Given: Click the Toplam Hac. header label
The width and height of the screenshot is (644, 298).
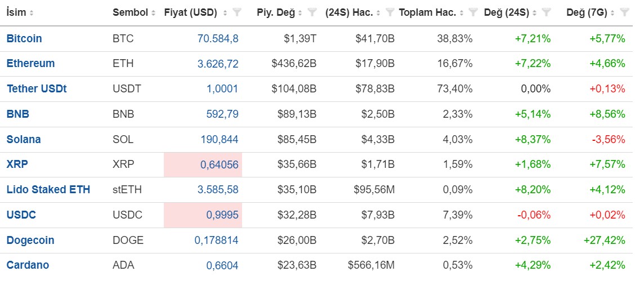Looking at the screenshot, I should pos(428,13).
